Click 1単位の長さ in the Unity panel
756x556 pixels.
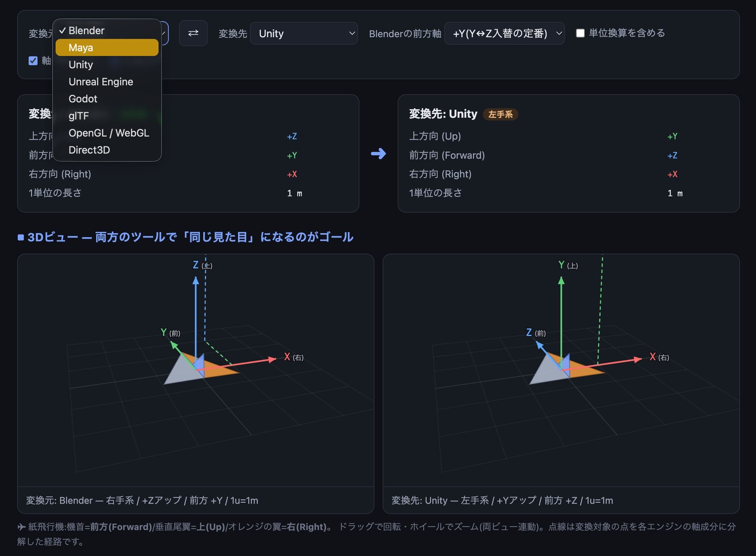(435, 193)
